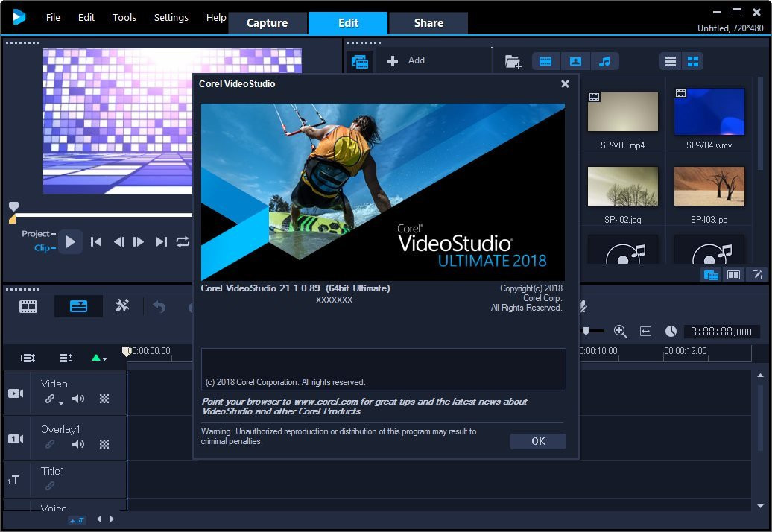The width and height of the screenshot is (772, 532).
Task: Click the Play button in preview
Action: click(70, 241)
